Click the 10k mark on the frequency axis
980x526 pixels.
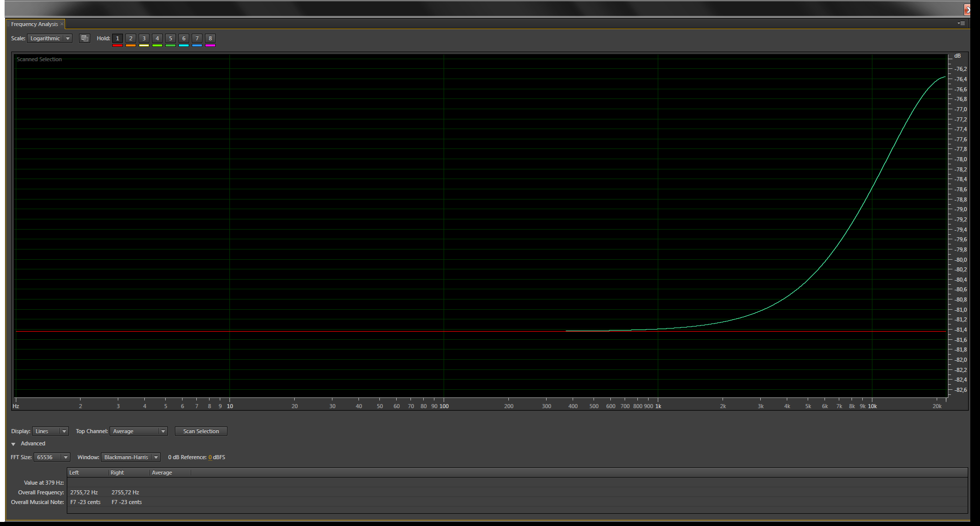872,406
